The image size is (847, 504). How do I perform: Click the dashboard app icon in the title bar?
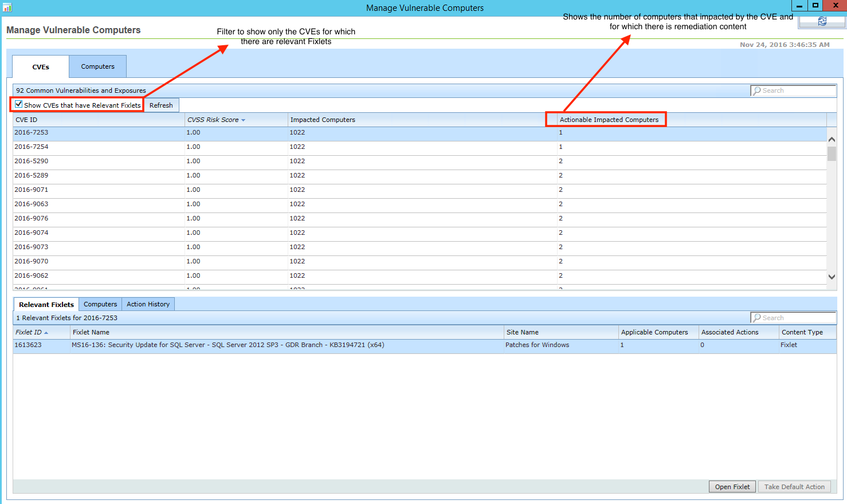pos(7,7)
